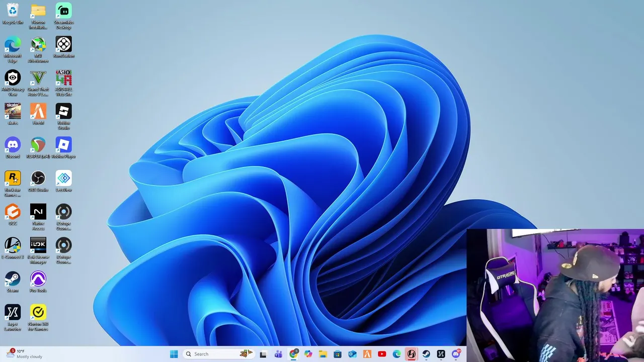The width and height of the screenshot is (644, 362).
Task: Select the L-Connect 3 desktop icon
Action: tap(13, 248)
